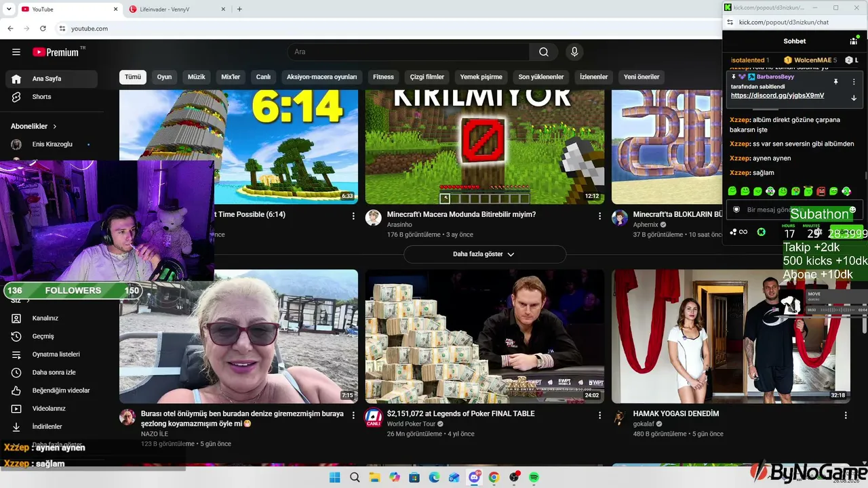Open options menu for Time Possible (6:14) video
The image size is (868, 488).
point(353,216)
